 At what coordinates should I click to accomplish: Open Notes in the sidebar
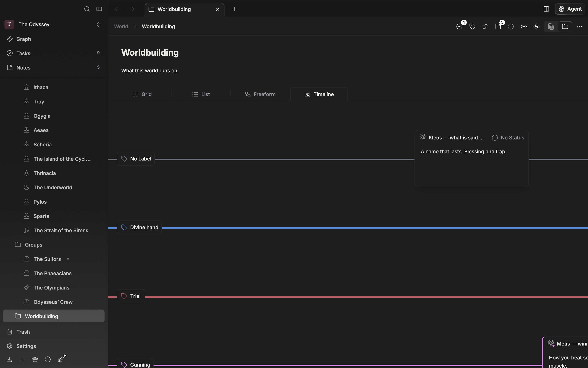(54, 68)
